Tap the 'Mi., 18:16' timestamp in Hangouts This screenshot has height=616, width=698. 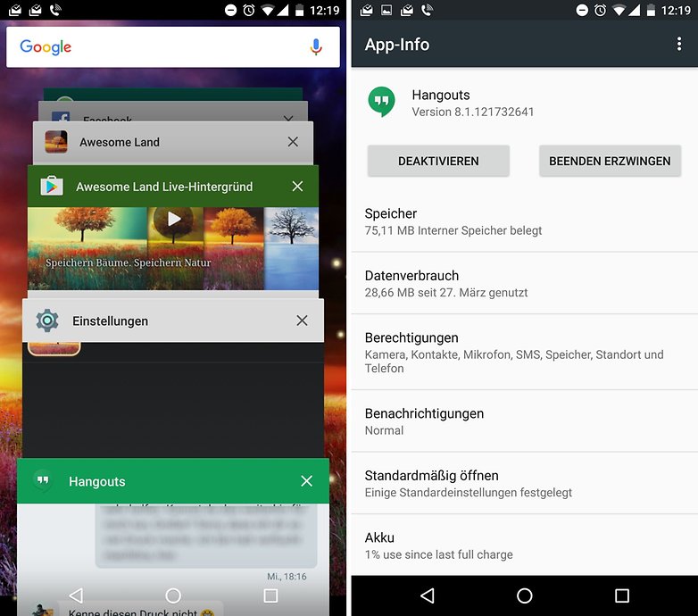coord(287,577)
